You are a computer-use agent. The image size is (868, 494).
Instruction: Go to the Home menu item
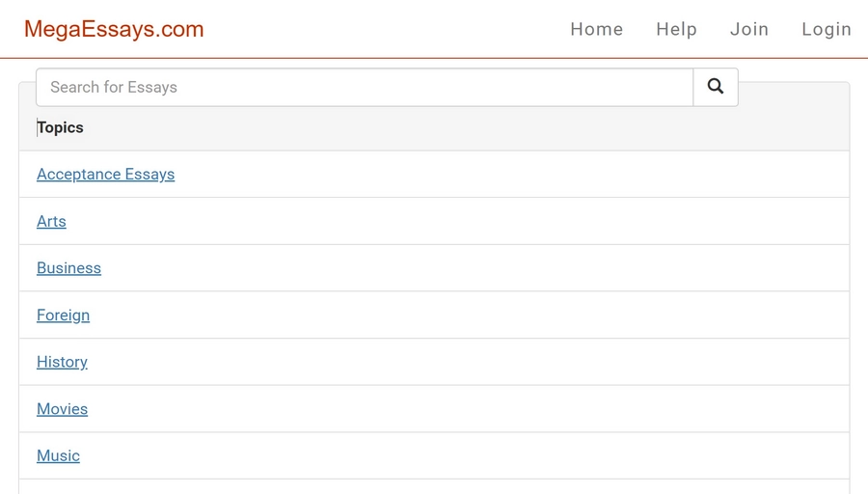click(x=597, y=29)
